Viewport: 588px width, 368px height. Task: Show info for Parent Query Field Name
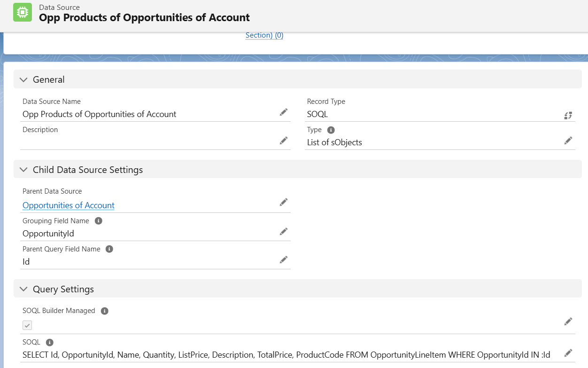109,249
